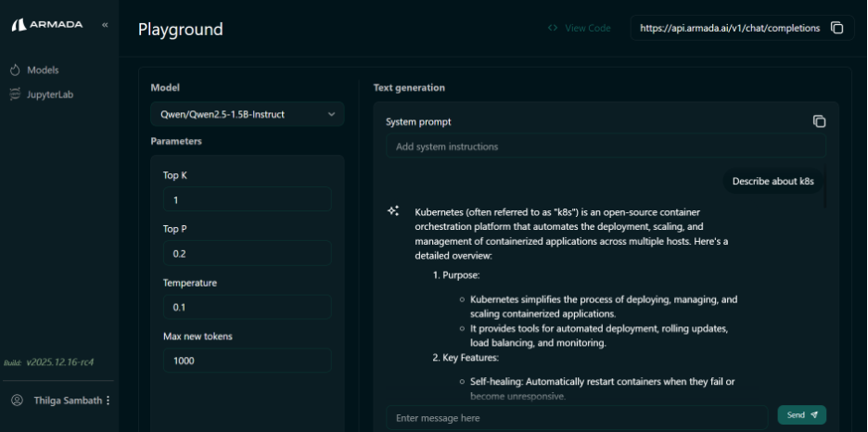Click the Enter message here box
The image size is (868, 432).
576,418
